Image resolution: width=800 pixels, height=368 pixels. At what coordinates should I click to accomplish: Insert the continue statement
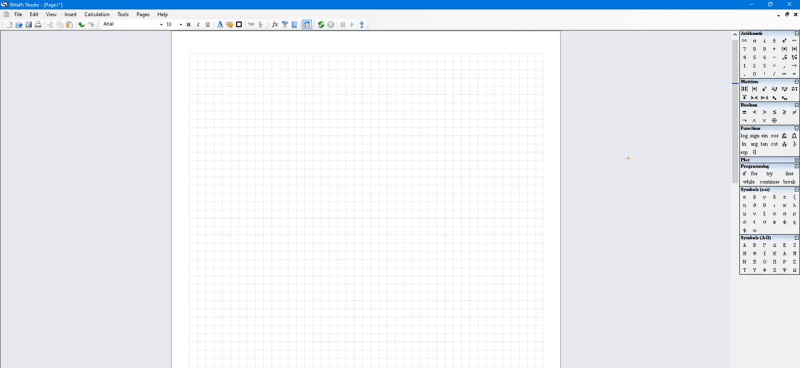pos(769,182)
